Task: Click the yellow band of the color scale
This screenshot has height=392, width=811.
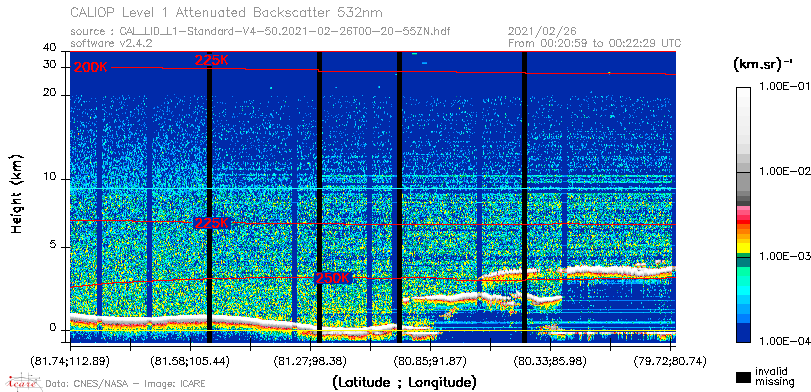Action: coord(743,240)
